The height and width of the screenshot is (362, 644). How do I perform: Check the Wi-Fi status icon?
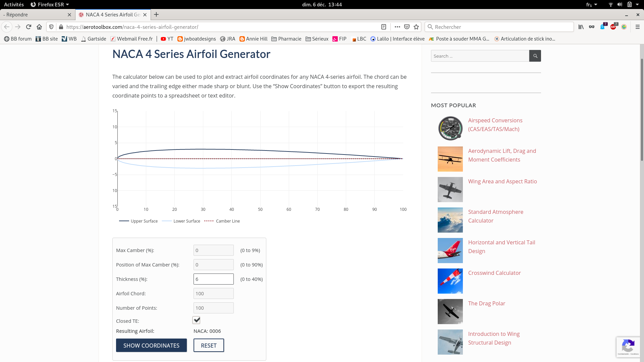pos(611,4)
